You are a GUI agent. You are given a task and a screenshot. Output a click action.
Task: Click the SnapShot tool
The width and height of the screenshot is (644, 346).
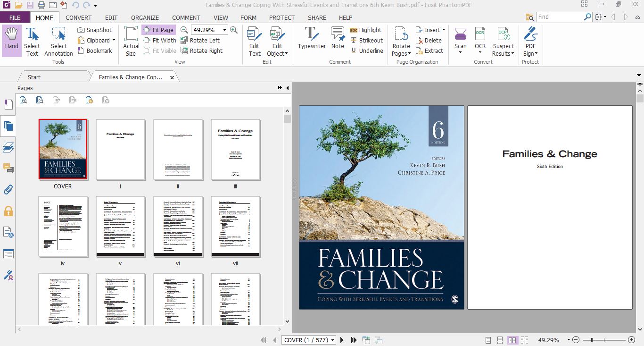click(x=94, y=30)
